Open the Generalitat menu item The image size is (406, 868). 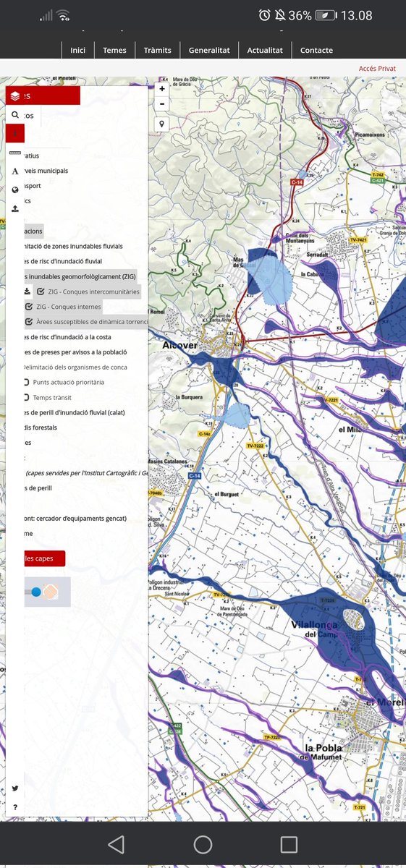[x=209, y=50]
